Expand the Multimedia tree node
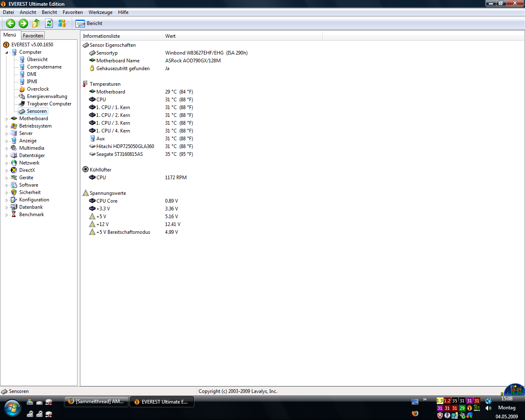This screenshot has height=420, width=525. (x=7, y=148)
